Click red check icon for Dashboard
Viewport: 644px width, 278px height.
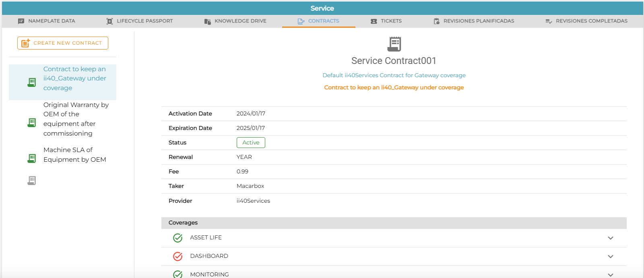(178, 256)
